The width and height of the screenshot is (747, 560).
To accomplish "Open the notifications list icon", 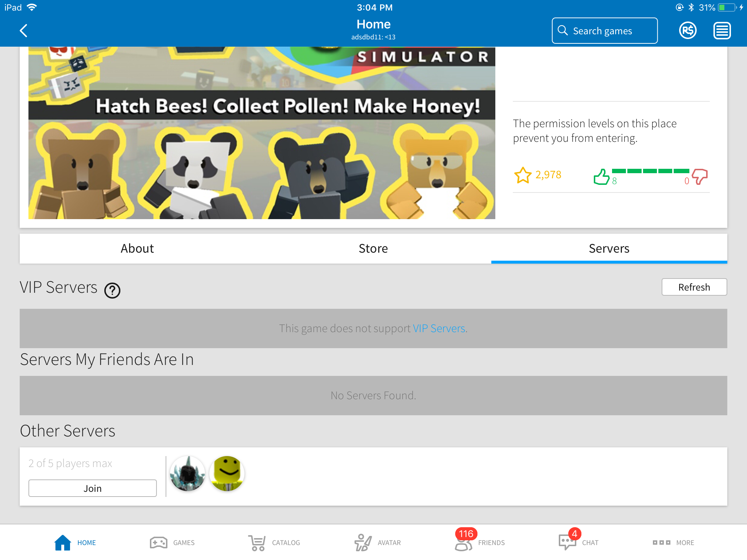I will (x=722, y=31).
